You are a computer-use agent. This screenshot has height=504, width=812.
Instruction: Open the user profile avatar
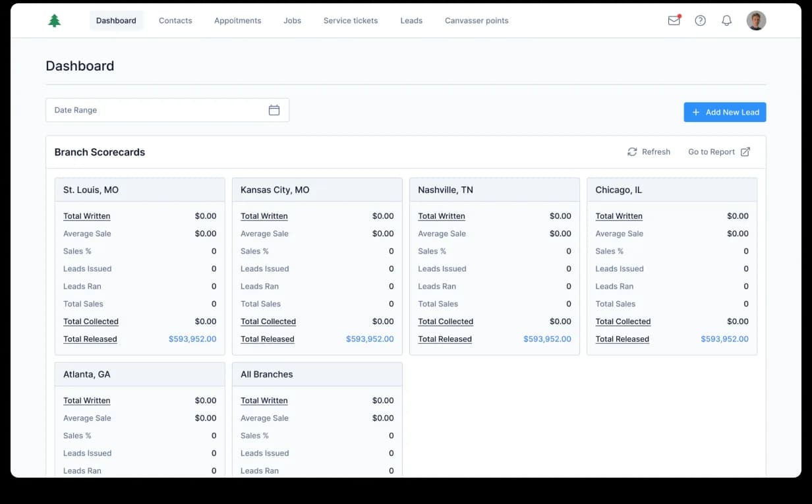pos(756,20)
